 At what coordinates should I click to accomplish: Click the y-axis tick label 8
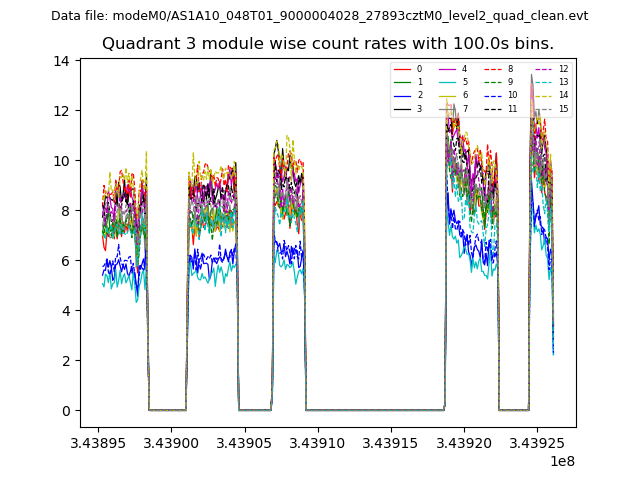click(x=64, y=211)
